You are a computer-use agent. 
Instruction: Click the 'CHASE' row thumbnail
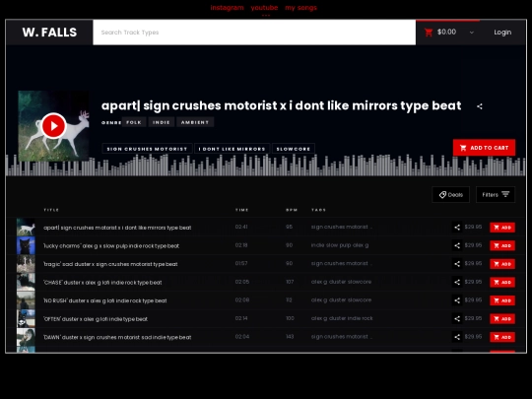point(26,283)
